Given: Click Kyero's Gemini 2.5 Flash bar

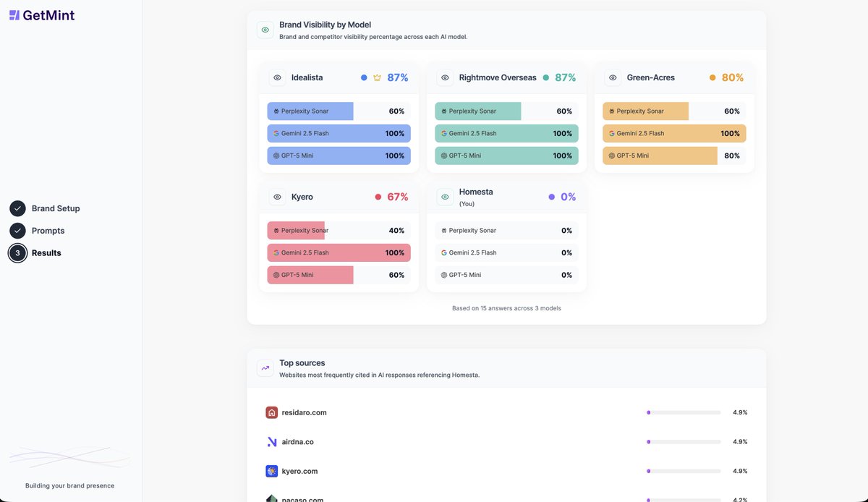Looking at the screenshot, I should 339,252.
